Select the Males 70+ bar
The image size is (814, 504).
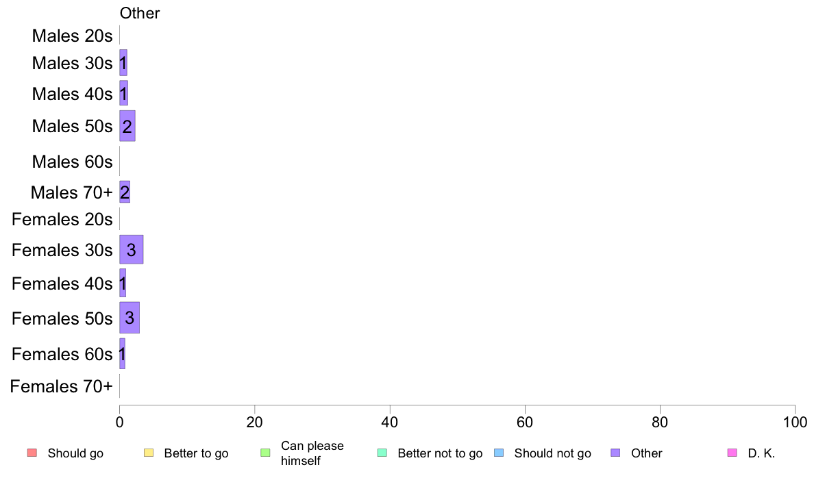click(125, 192)
